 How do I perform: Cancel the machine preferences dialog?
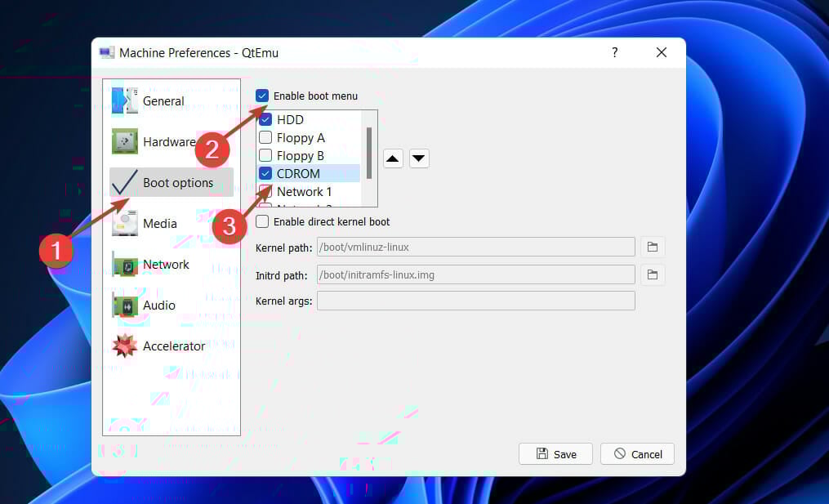click(637, 453)
